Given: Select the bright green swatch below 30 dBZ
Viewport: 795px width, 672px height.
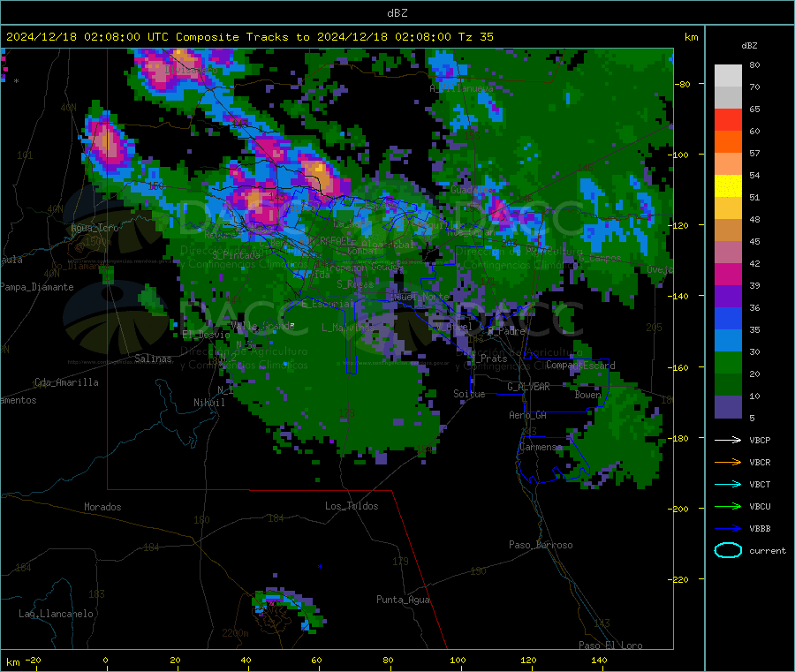Looking at the screenshot, I should coord(728,362).
